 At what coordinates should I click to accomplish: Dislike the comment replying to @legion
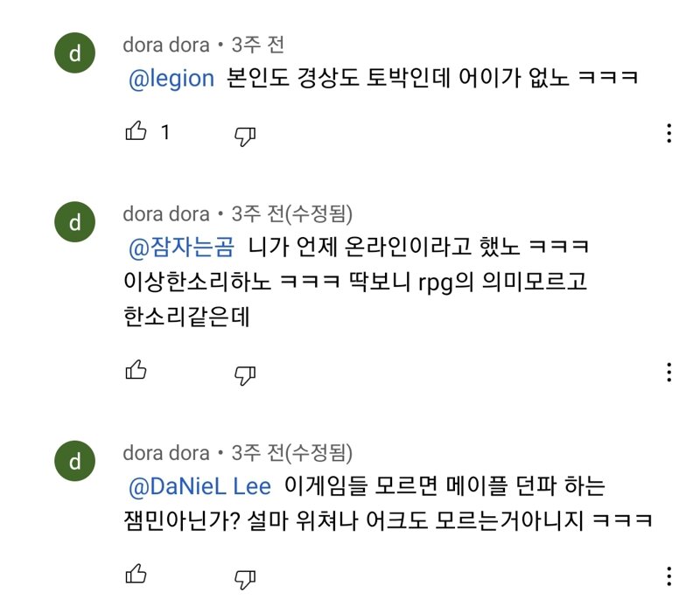coord(244,134)
